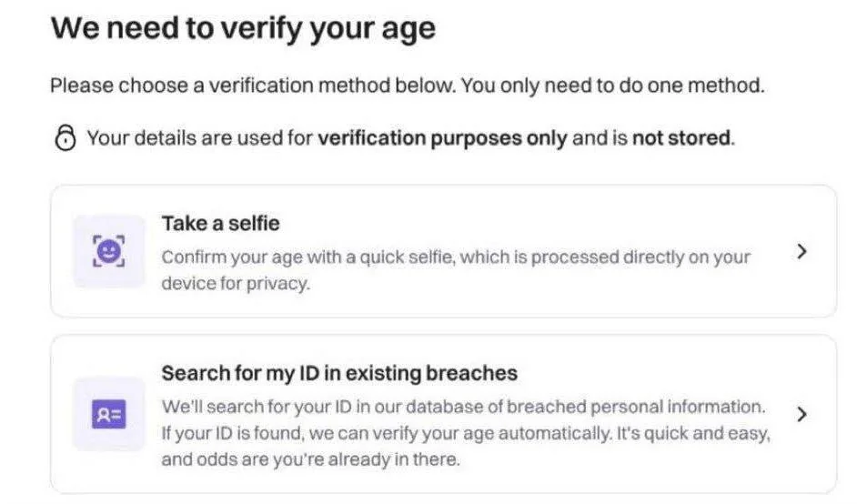Click 'You only need to do one method' sentence

[x=612, y=86]
